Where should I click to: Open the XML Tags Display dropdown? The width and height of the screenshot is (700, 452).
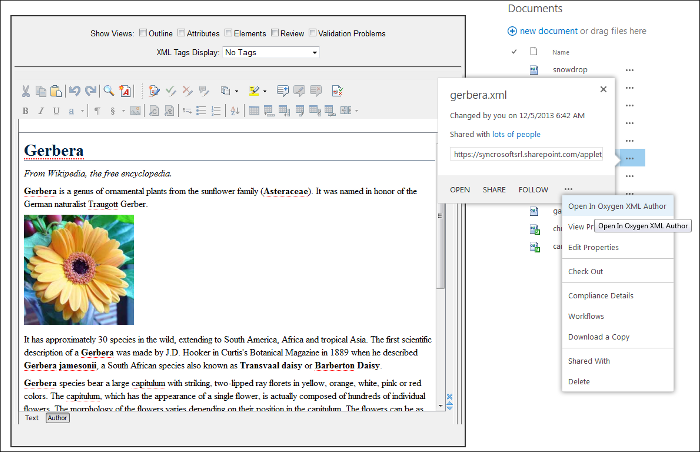pyautogui.click(x=271, y=52)
